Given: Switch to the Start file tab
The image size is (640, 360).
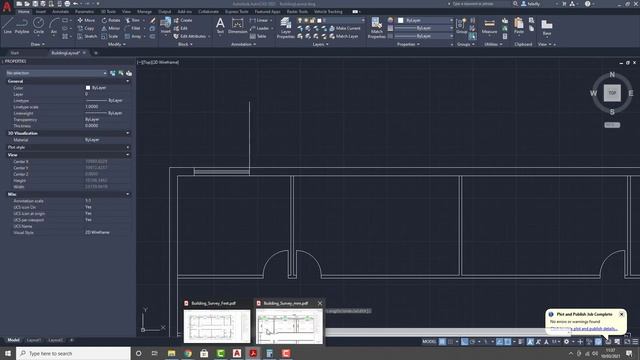Looking at the screenshot, I should (x=15, y=53).
